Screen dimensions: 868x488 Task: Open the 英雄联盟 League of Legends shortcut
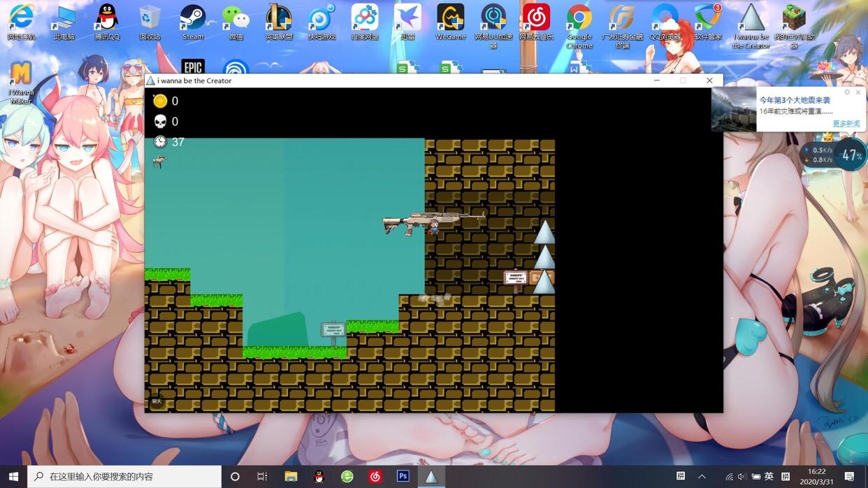tap(279, 22)
